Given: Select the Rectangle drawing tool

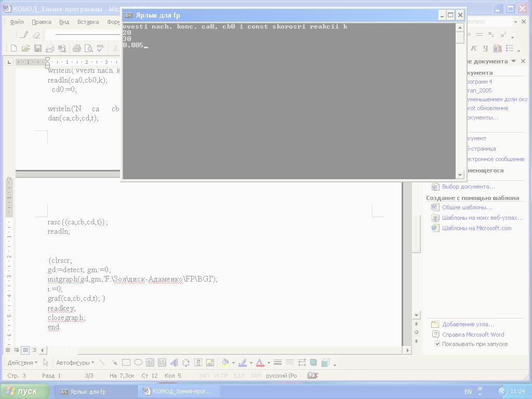Looking at the screenshot, I should coord(126,363).
